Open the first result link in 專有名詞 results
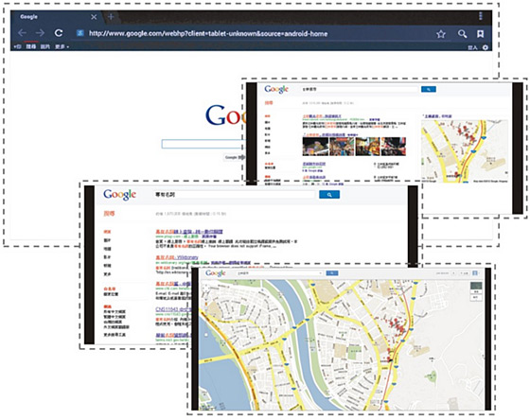 [x=189, y=232]
